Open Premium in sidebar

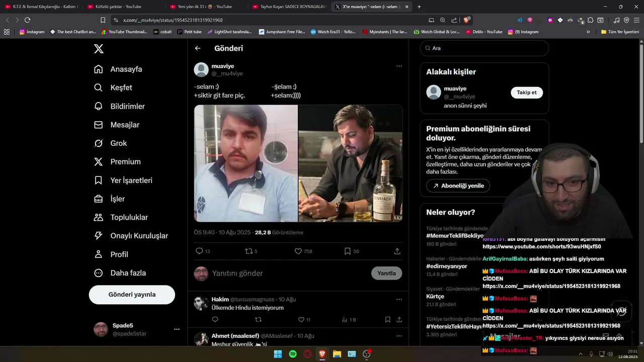[117, 161]
